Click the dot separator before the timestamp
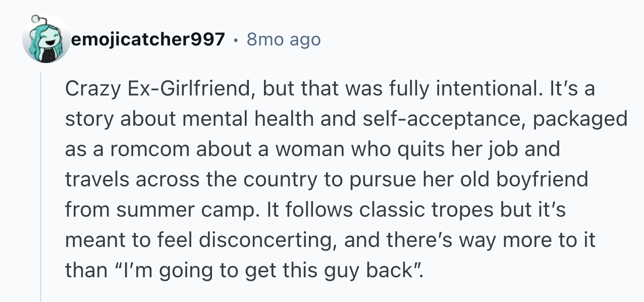 point(236,39)
